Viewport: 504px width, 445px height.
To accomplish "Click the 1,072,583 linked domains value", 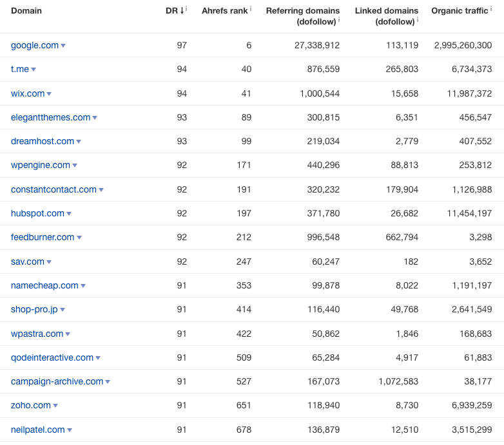I will [398, 381].
